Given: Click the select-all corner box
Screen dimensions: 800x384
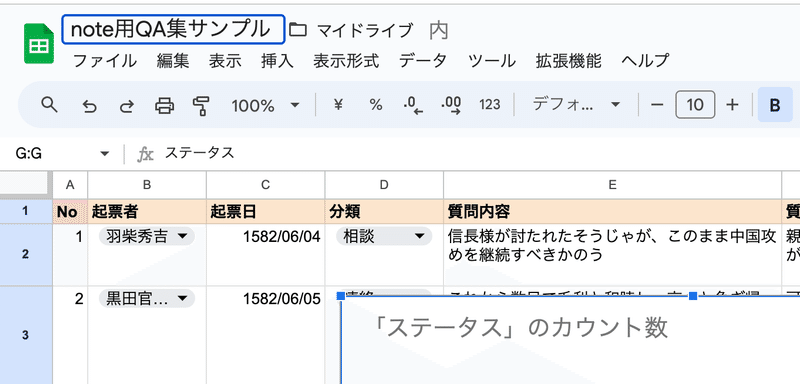Looking at the screenshot, I should click(x=26, y=185).
